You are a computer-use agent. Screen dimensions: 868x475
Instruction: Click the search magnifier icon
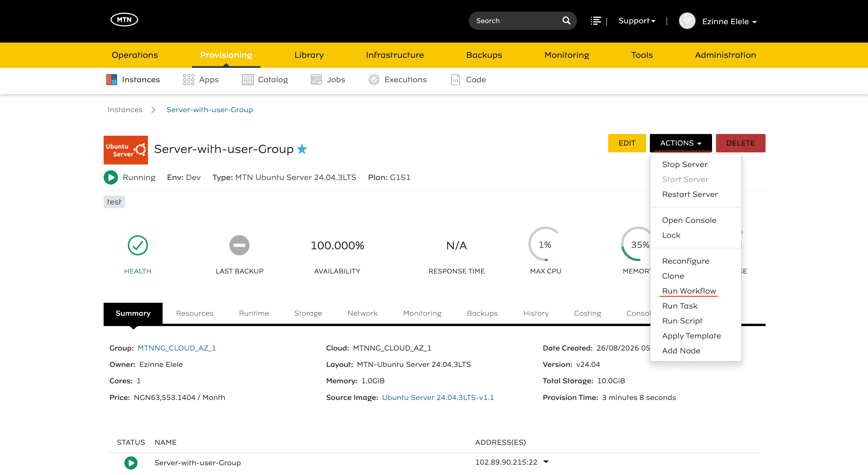566,20
